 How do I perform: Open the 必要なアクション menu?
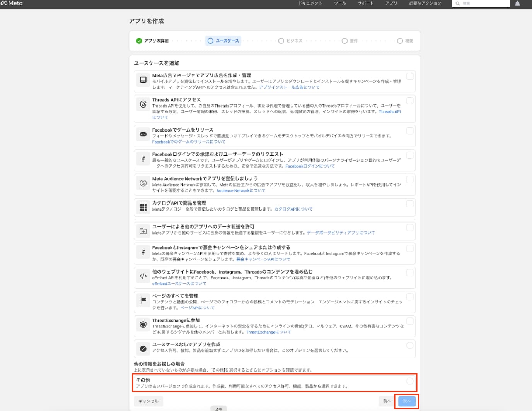click(425, 3)
